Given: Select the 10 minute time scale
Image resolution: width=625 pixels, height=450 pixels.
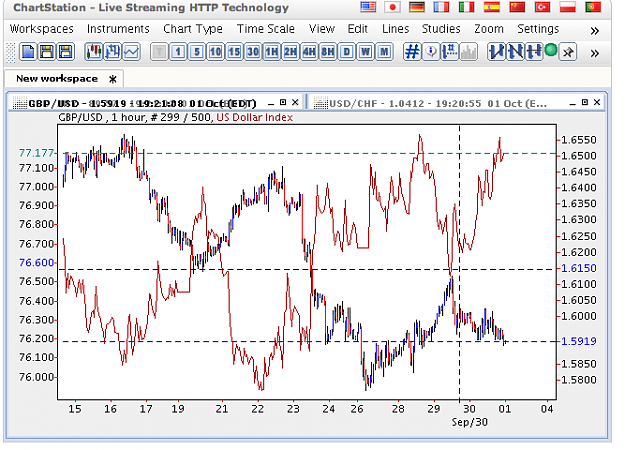Looking at the screenshot, I should pos(216,52).
